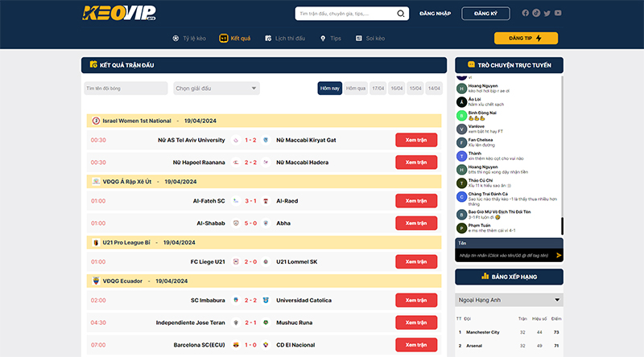Select the Hôm nay date tab
Image resolution: width=644 pixels, height=357 pixels.
coord(330,88)
